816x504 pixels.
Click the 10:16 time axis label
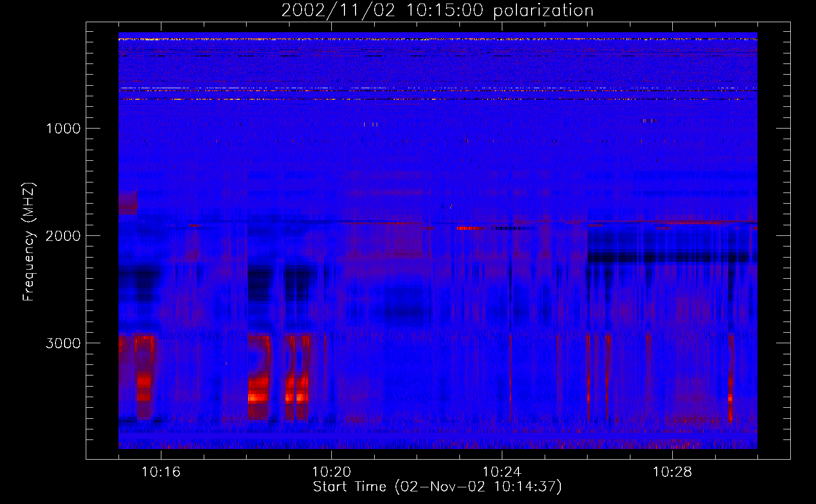(161, 472)
